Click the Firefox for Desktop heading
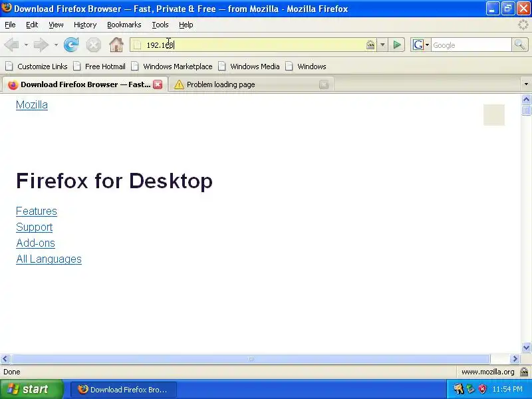Screen dimensions: 532x399 tap(114, 180)
